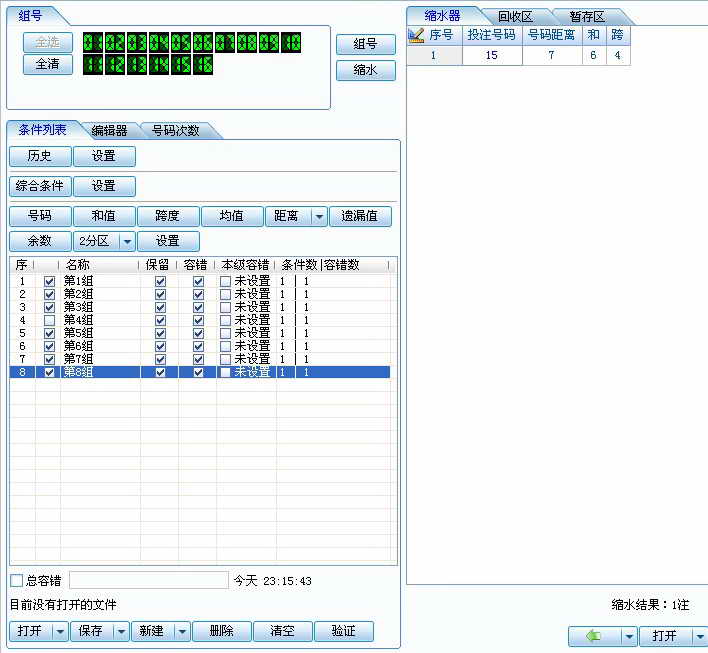The image size is (708, 653).
Task: Select number 10 in the green number panel
Action: [291, 43]
